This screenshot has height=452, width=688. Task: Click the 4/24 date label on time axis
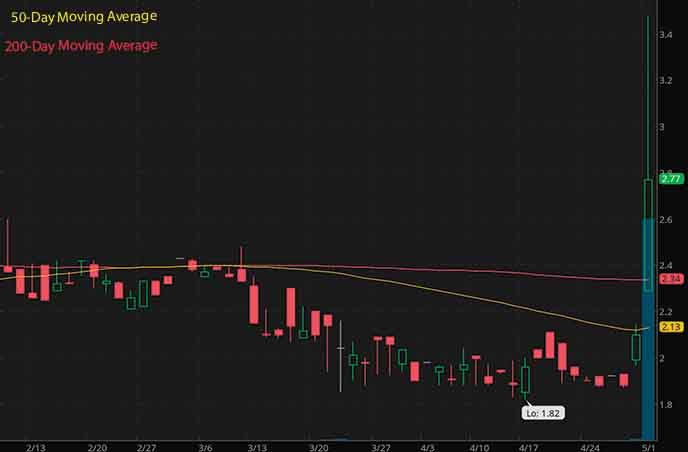tap(590, 448)
